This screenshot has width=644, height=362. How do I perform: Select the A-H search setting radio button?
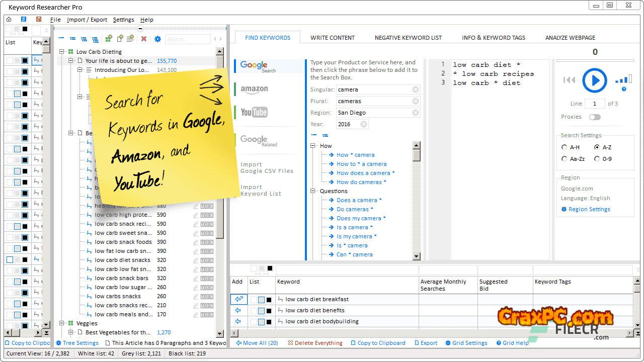[565, 147]
